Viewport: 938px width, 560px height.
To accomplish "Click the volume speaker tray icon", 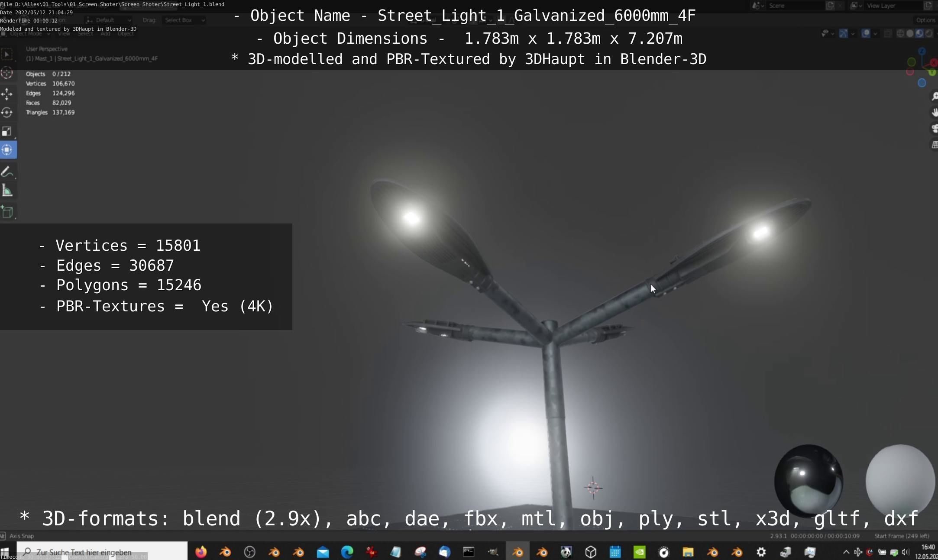I will coord(906,552).
